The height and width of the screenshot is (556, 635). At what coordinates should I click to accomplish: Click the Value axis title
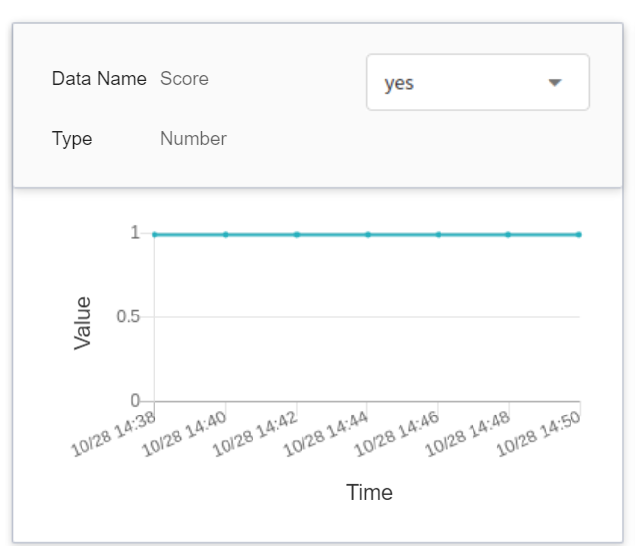point(83,322)
